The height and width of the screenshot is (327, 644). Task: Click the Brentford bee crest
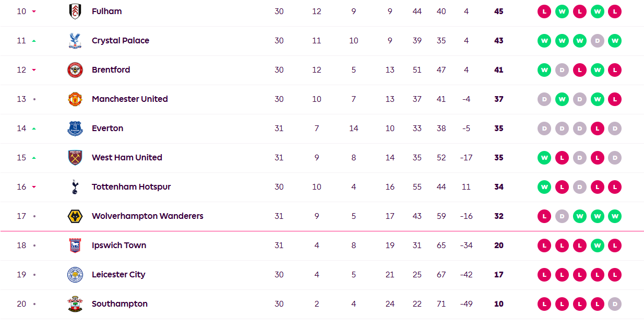tap(75, 70)
